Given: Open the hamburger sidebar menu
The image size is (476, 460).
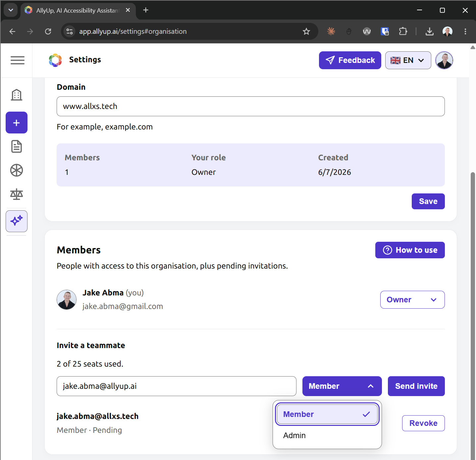Looking at the screenshot, I should pyautogui.click(x=17, y=60).
